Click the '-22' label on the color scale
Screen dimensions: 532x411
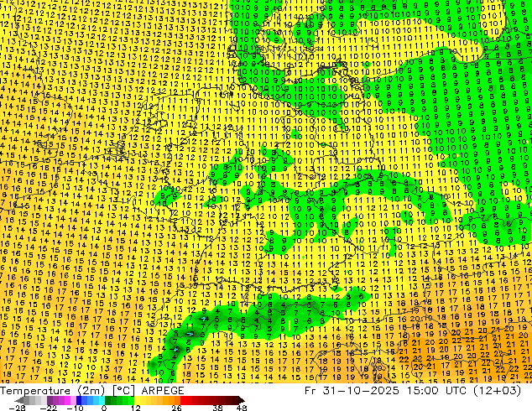(48, 408)
